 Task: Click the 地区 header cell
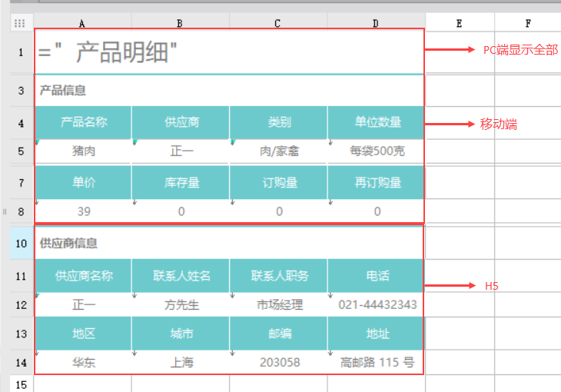[x=83, y=334]
